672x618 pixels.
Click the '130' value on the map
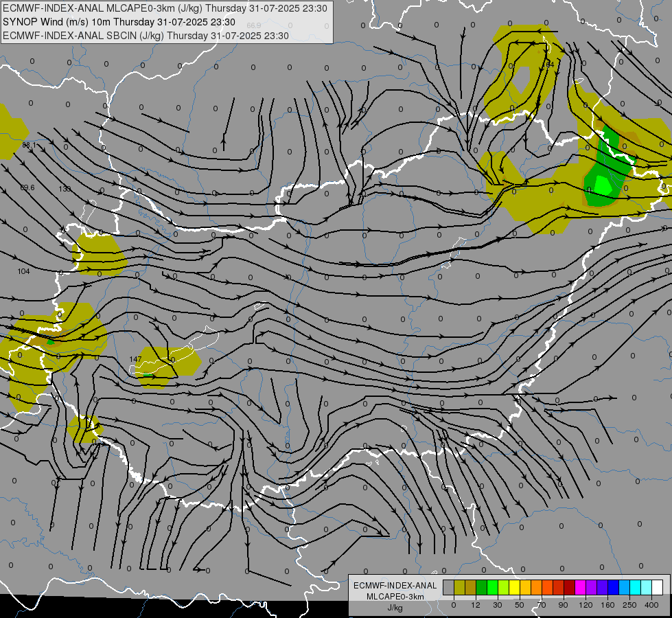[65, 189]
